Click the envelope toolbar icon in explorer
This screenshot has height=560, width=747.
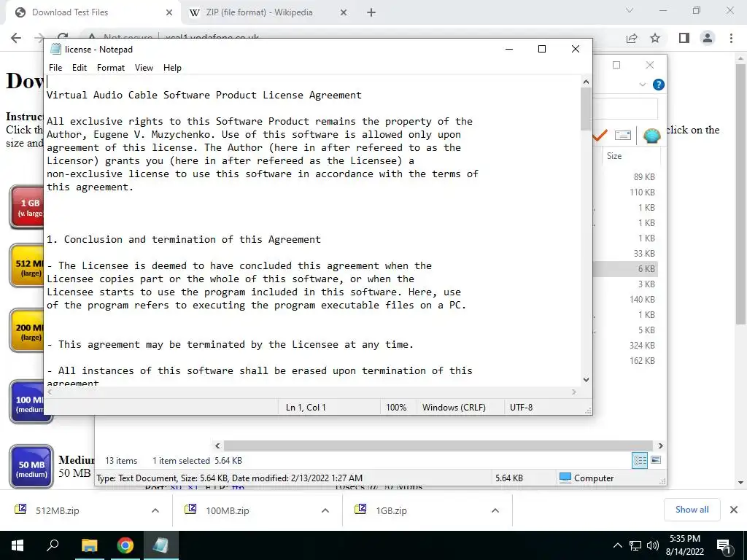coord(623,135)
